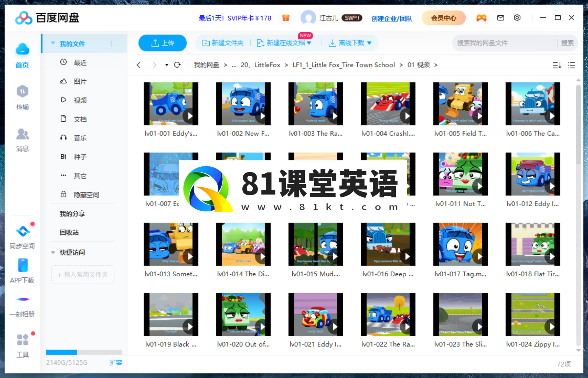Screen dimensions: 588x378
Task: Select video lv01-020 Out of... thumbnail
Action: point(243,314)
